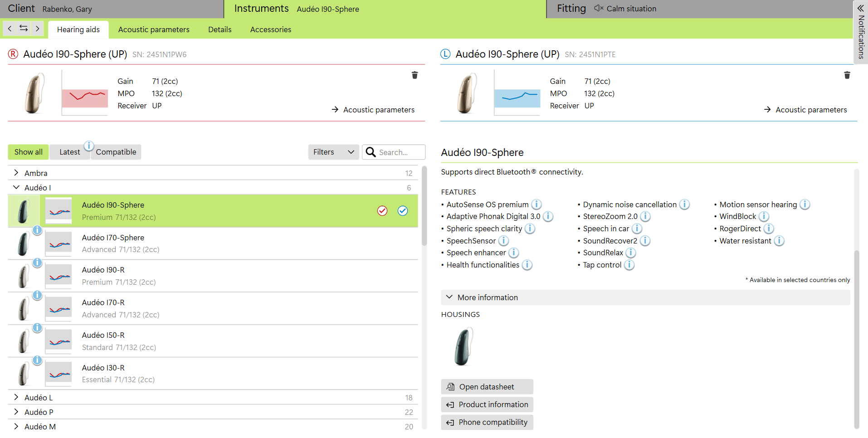Viewport: 868px width, 438px height.
Task: Click the back navigation arrow
Action: click(10, 29)
